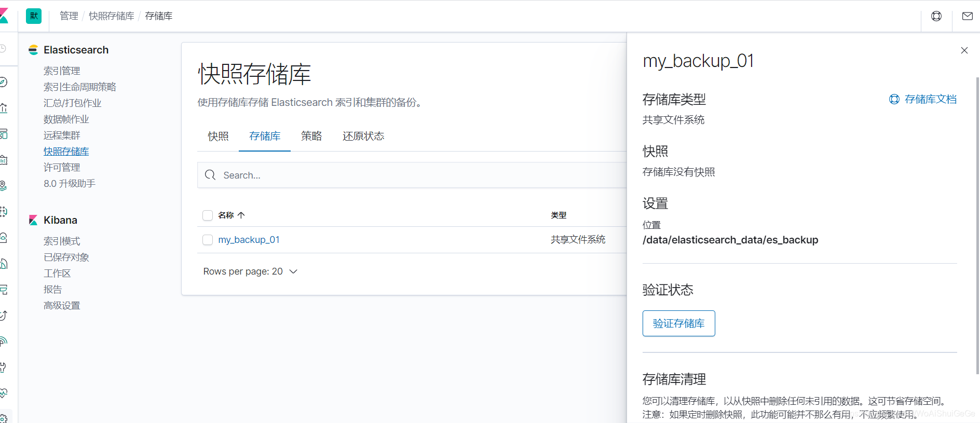Open Discover compass icon in sidebar
The height and width of the screenshot is (423, 980).
click(3, 82)
